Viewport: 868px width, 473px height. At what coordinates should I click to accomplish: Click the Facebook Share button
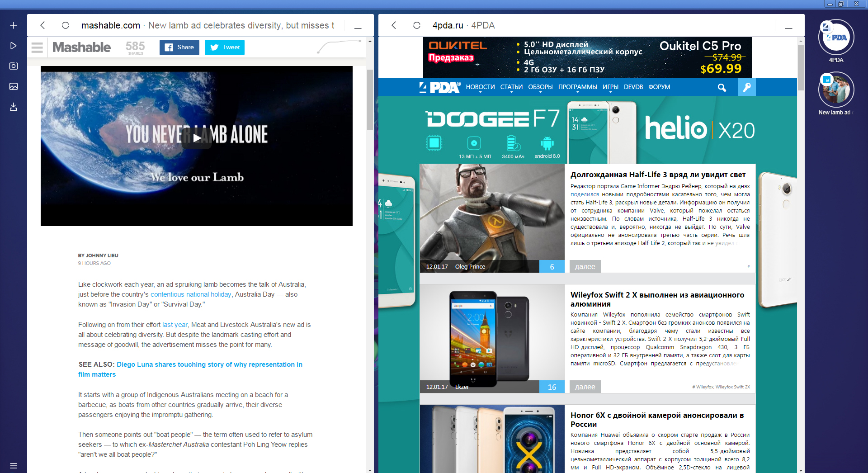[x=179, y=47]
